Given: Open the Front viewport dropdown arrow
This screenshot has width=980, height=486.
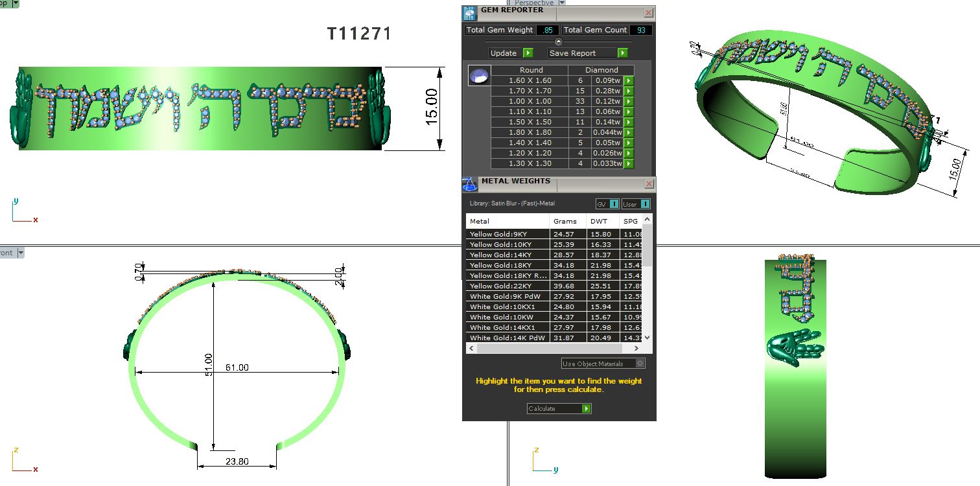Looking at the screenshot, I should click(x=20, y=253).
